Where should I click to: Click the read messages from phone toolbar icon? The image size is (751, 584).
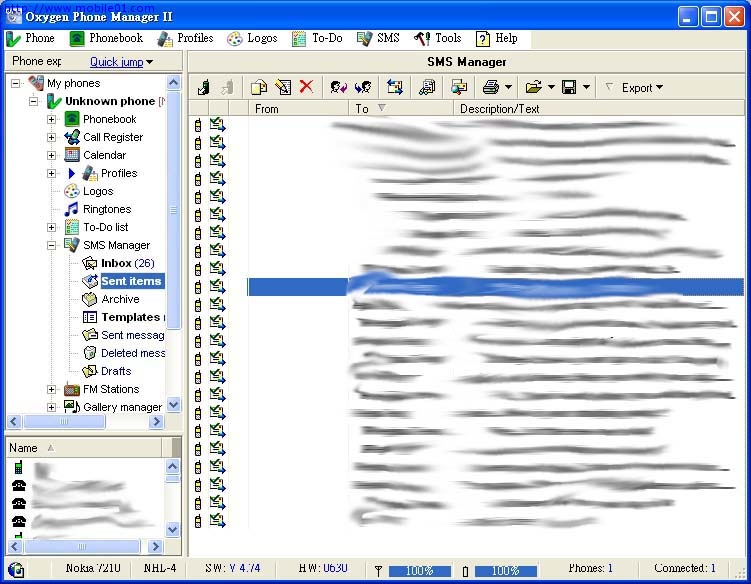click(204, 88)
